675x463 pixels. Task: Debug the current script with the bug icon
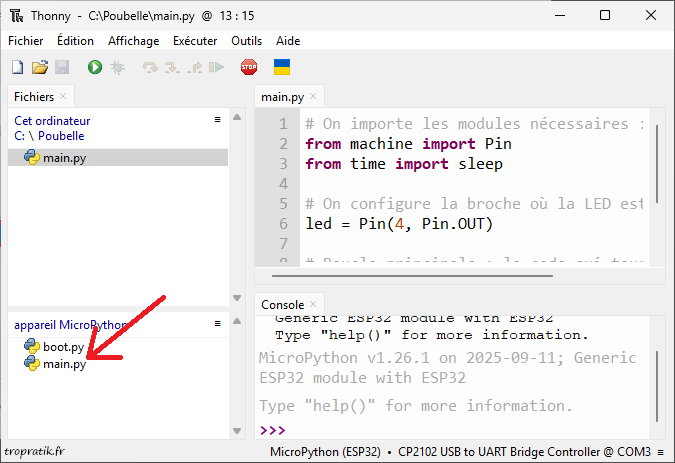click(117, 68)
